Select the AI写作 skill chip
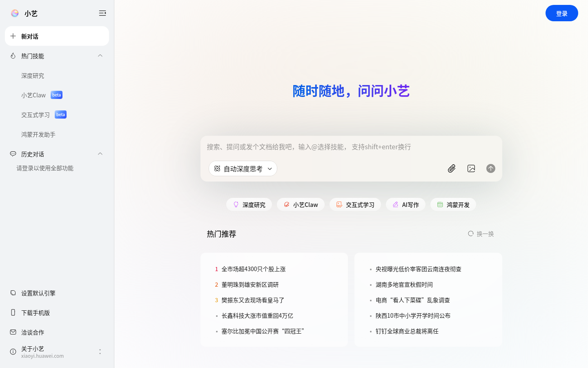The image size is (588, 368). (405, 204)
